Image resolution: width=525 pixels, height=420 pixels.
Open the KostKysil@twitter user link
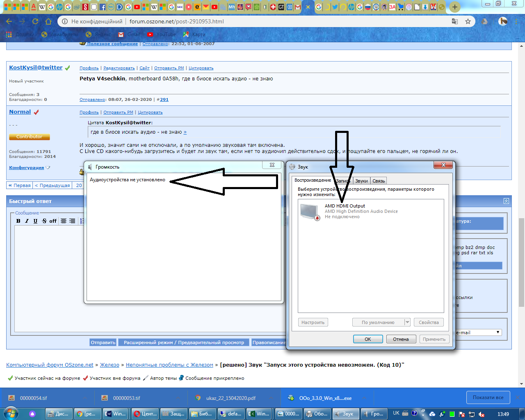point(36,68)
